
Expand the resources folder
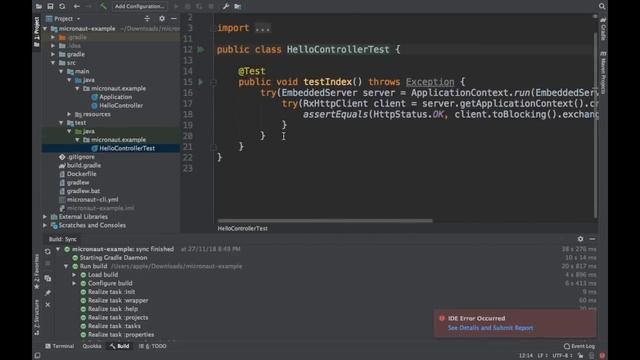[69, 114]
